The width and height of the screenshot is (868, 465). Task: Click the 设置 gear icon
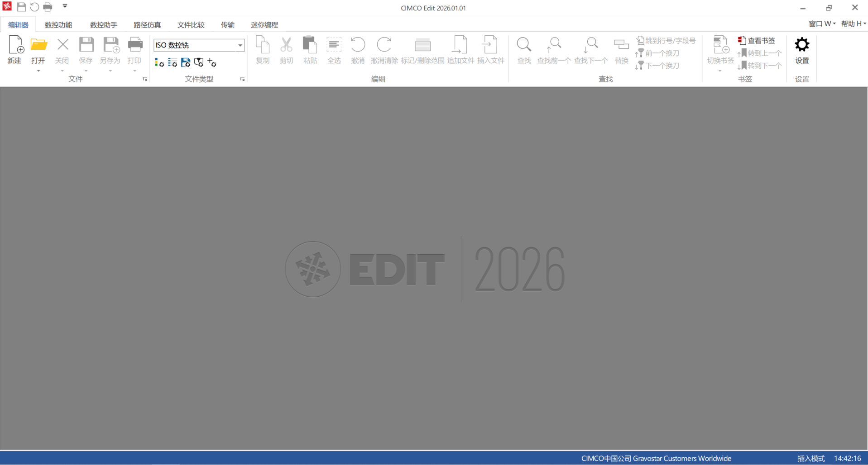801,45
